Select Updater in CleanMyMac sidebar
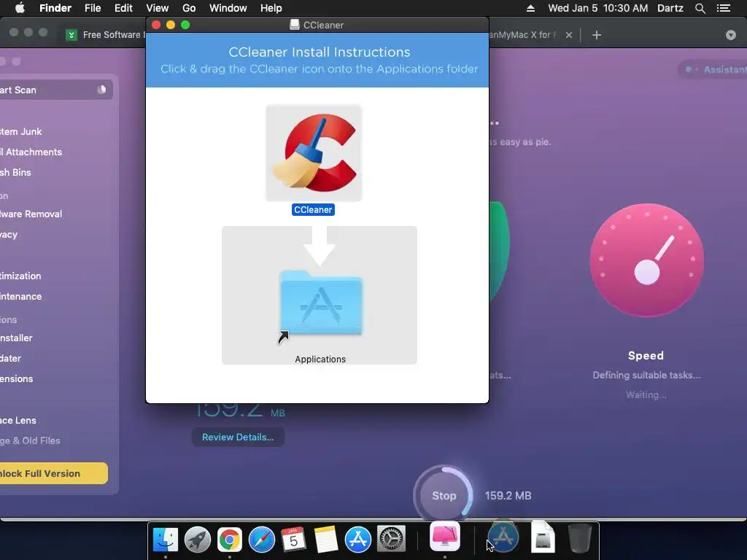Viewport: 747px width, 560px height. click(x=10, y=358)
